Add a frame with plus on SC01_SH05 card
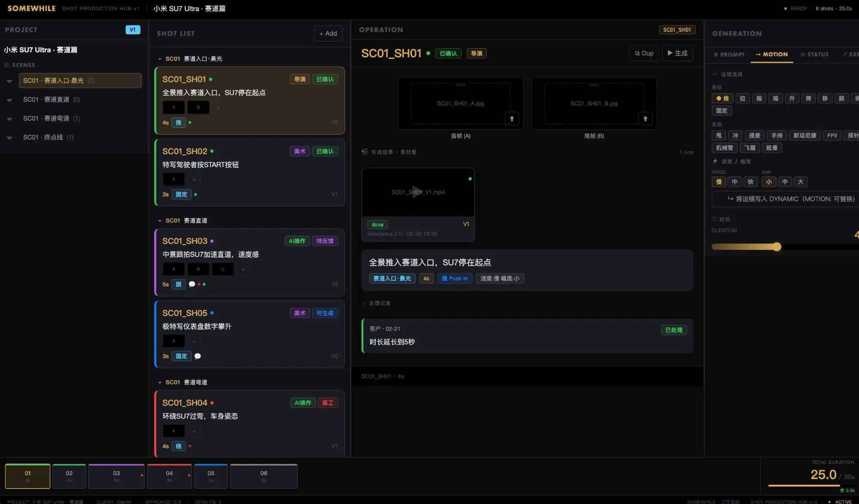This screenshot has height=504, width=859. (194, 341)
